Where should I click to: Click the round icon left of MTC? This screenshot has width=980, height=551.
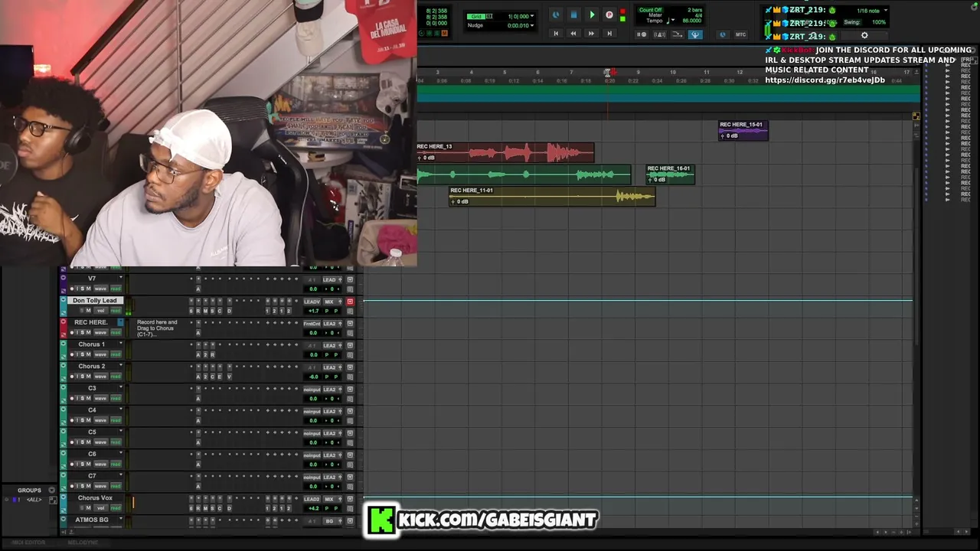(x=723, y=34)
